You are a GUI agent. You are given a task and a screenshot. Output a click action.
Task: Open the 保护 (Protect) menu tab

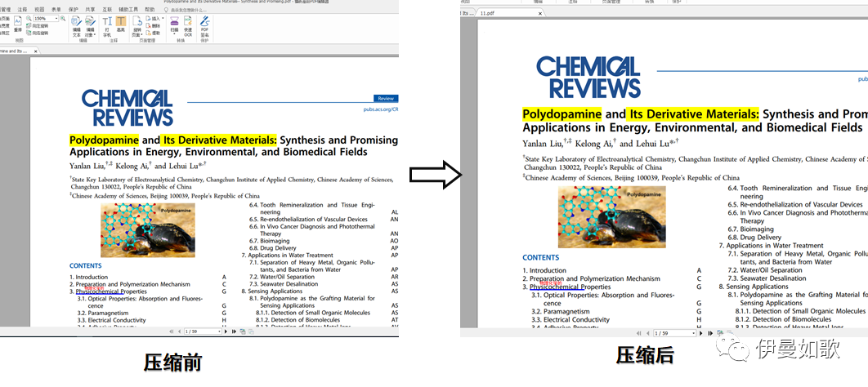point(73,10)
